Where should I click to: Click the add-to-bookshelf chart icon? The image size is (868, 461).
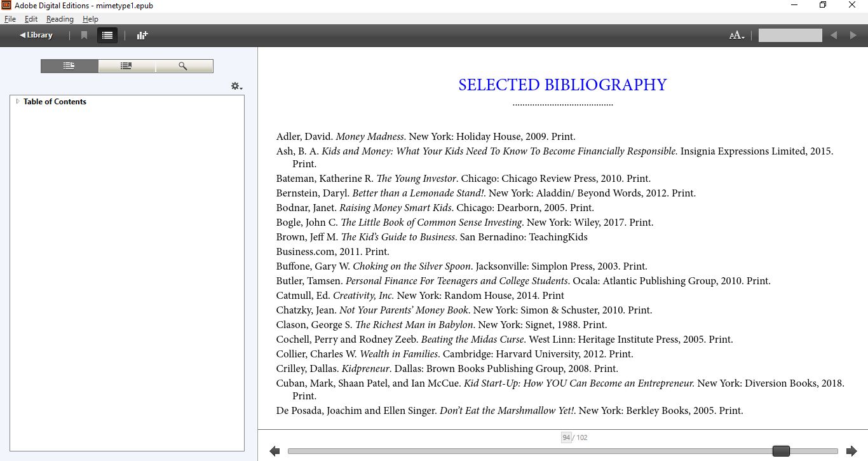pos(142,36)
